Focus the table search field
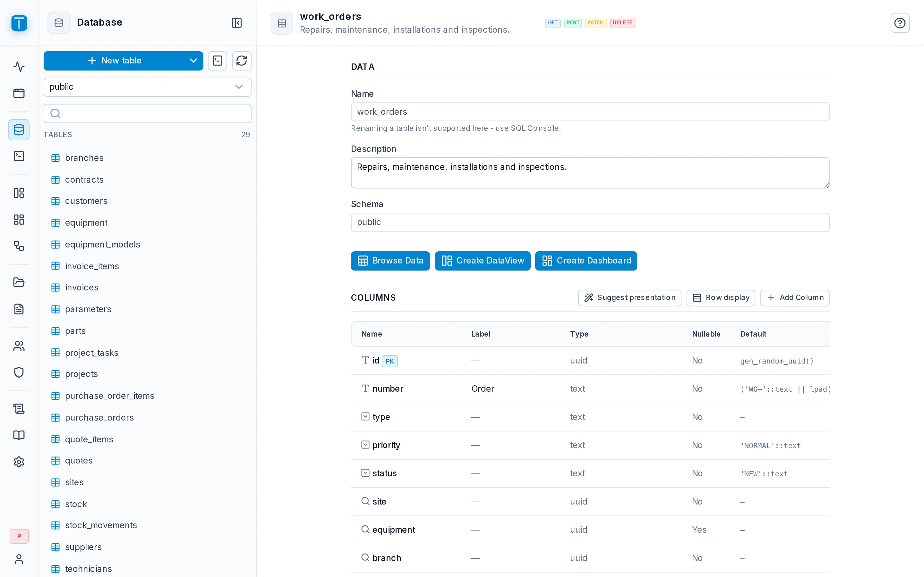 click(x=147, y=113)
